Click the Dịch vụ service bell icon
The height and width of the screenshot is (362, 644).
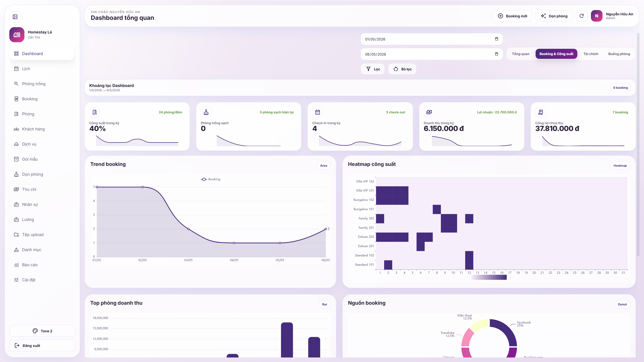pos(16,144)
